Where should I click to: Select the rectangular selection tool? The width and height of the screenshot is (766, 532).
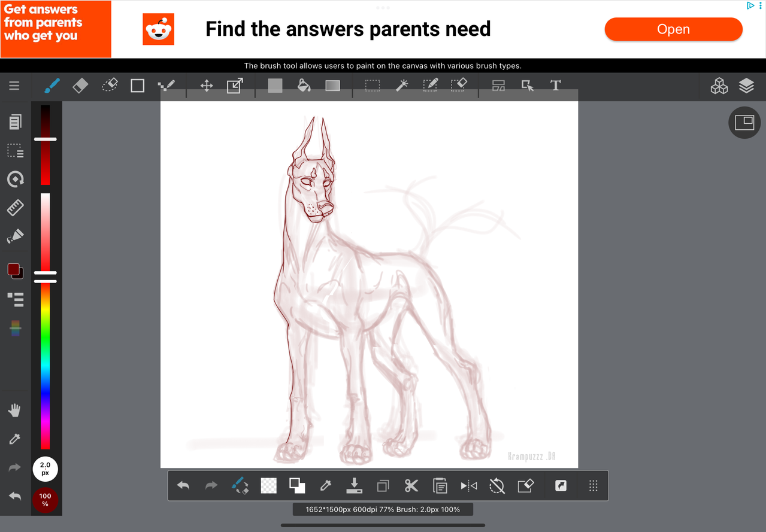[373, 86]
